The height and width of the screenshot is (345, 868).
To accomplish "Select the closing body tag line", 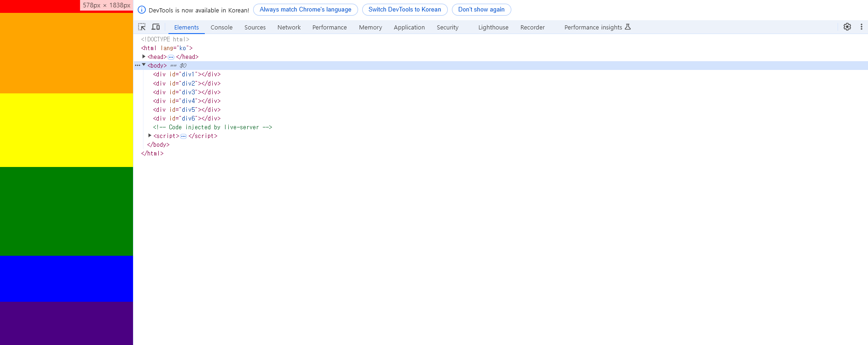I will coord(501,144).
